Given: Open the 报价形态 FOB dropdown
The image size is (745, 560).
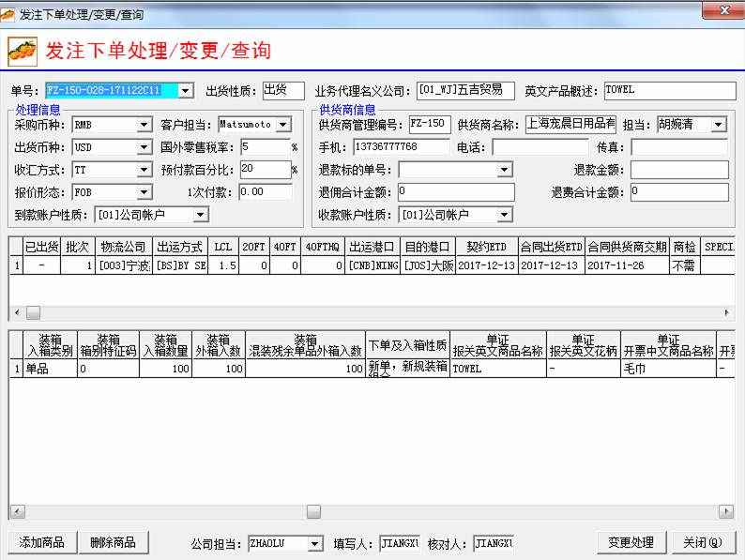Looking at the screenshot, I should tap(144, 192).
